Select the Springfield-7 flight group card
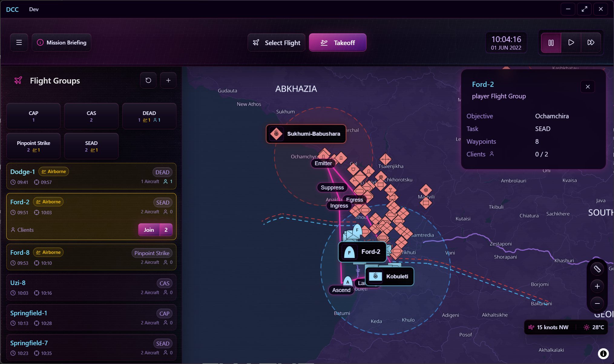Viewport: 614px width, 364px height. click(91, 348)
